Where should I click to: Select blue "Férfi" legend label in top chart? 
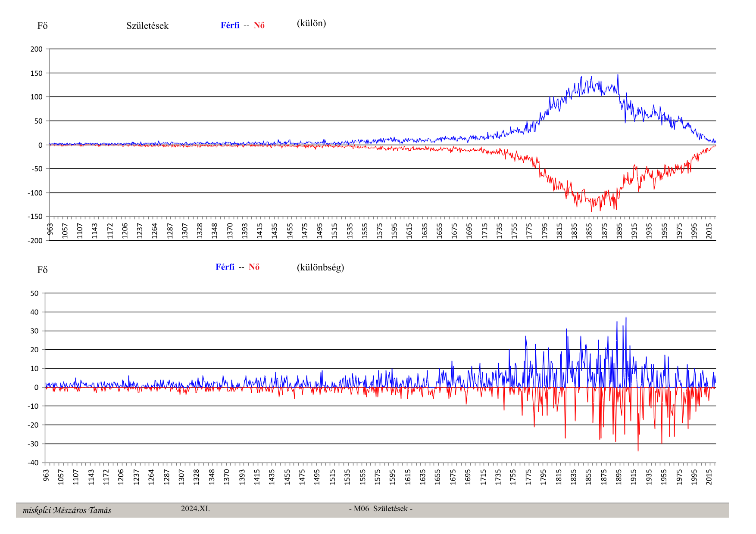pyautogui.click(x=230, y=25)
